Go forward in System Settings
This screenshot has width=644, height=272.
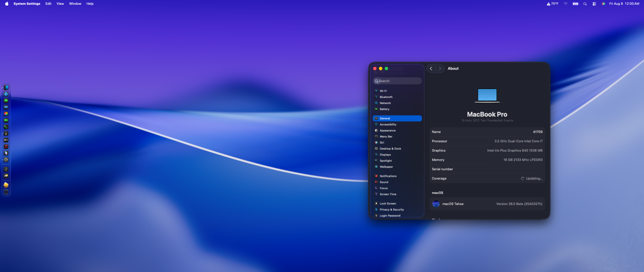pyautogui.click(x=440, y=68)
